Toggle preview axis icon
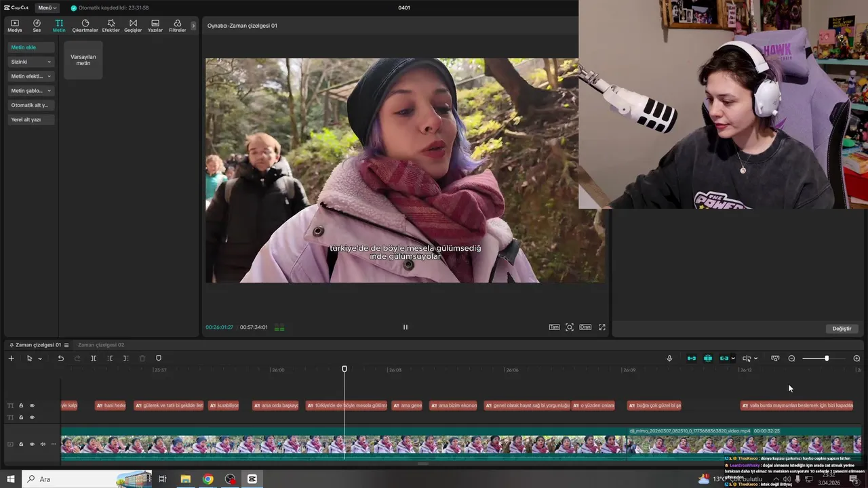The height and width of the screenshot is (488, 868). (747, 358)
